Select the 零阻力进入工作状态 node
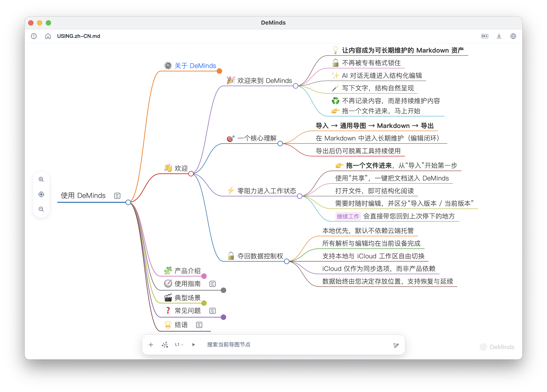The height and width of the screenshot is (392, 547). click(262, 191)
